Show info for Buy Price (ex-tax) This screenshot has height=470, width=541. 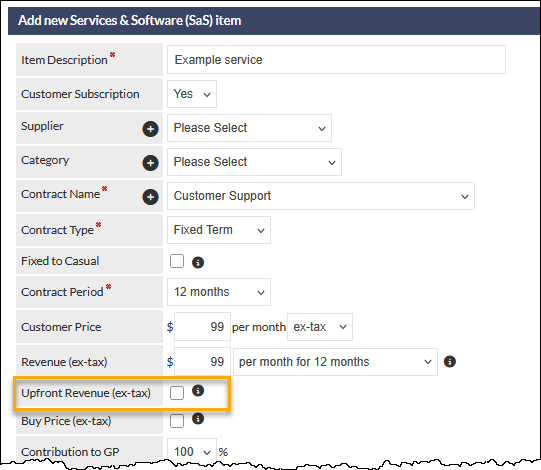click(x=198, y=419)
